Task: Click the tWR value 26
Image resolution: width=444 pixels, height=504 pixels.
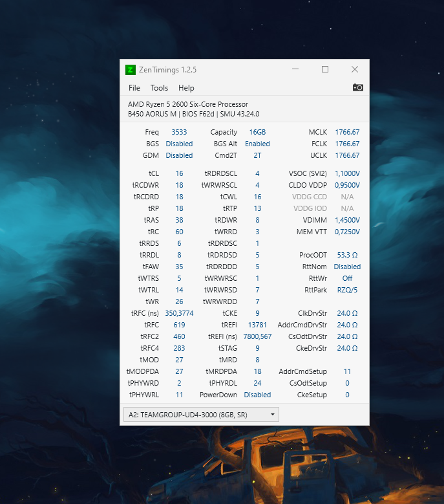Action: (x=179, y=301)
